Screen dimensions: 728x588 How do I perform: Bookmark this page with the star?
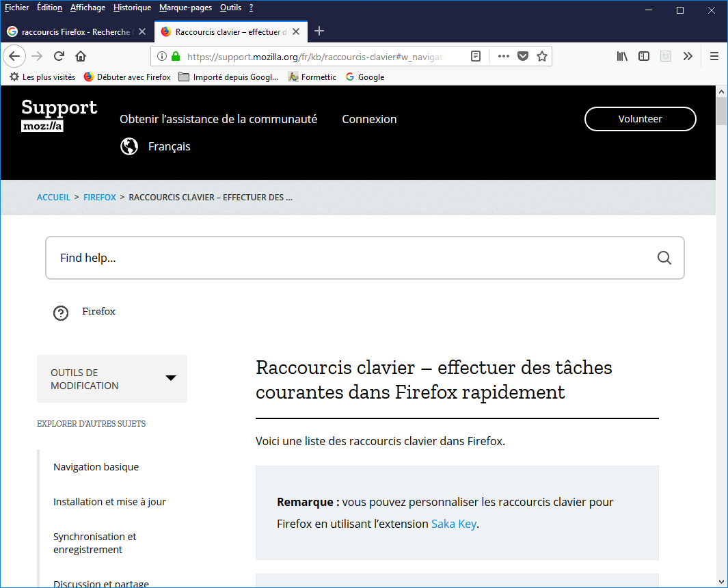542,56
